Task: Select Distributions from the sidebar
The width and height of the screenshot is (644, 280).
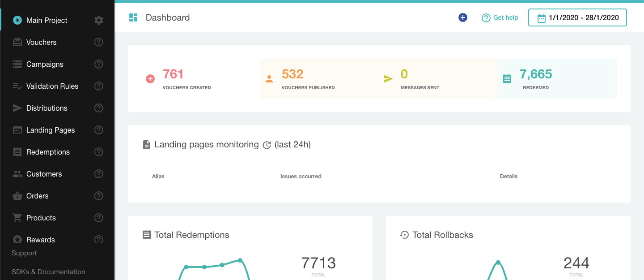Action: coord(47,108)
